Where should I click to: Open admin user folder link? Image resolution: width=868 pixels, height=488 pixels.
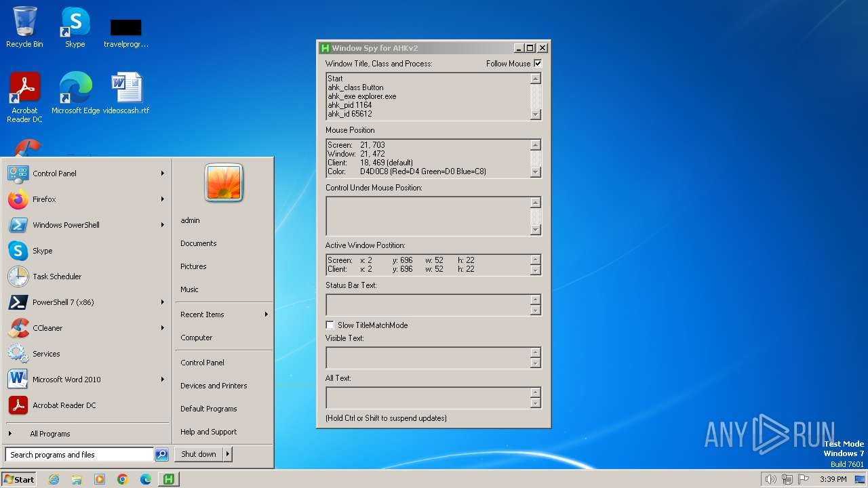190,220
